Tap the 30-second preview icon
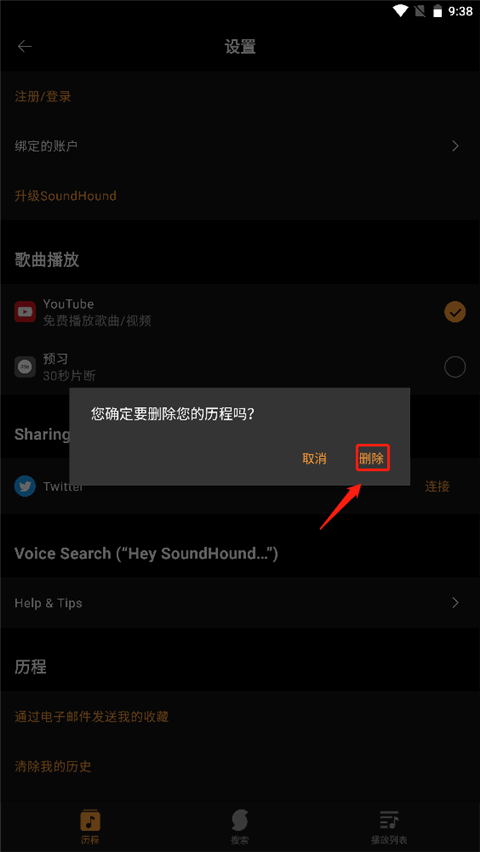Image resolution: width=480 pixels, height=852 pixels. coord(25,367)
